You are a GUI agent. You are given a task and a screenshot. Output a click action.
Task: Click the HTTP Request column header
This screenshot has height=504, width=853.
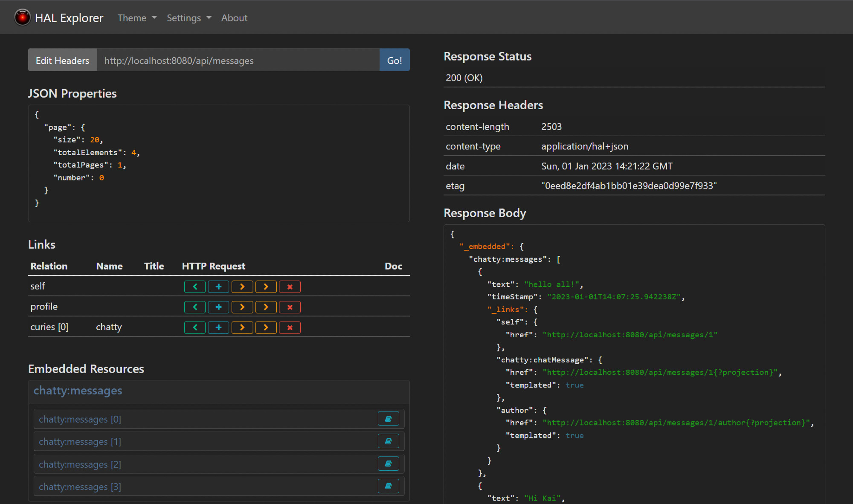[214, 266]
